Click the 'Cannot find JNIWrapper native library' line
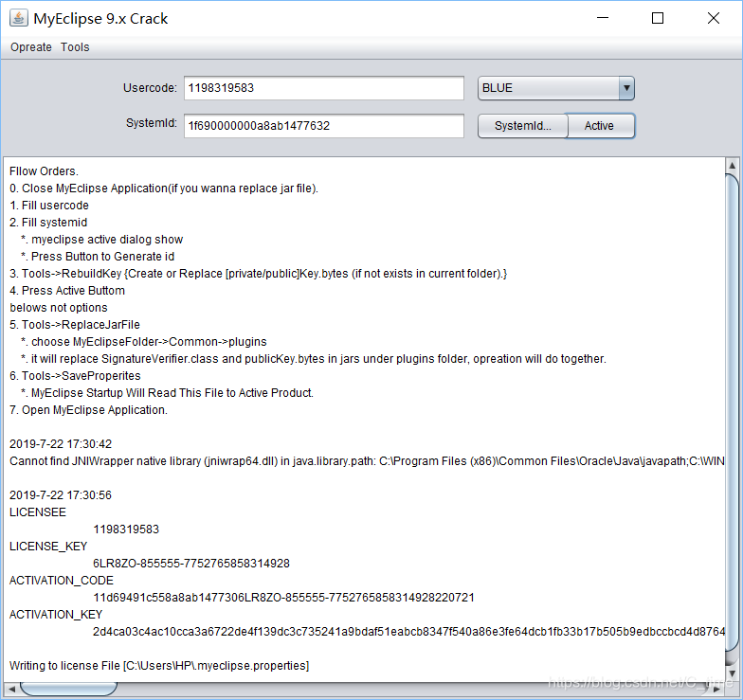 click(367, 460)
